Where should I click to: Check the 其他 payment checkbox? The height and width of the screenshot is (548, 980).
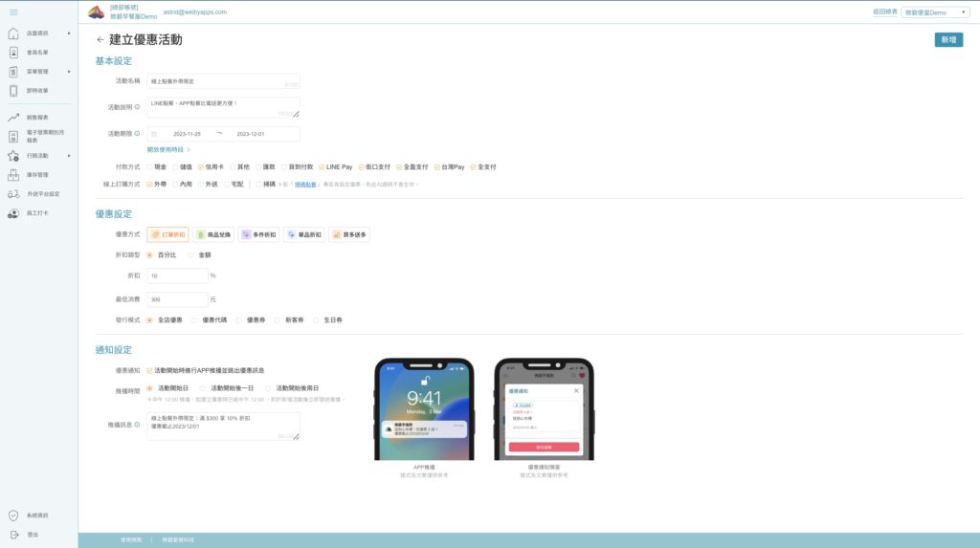point(233,167)
